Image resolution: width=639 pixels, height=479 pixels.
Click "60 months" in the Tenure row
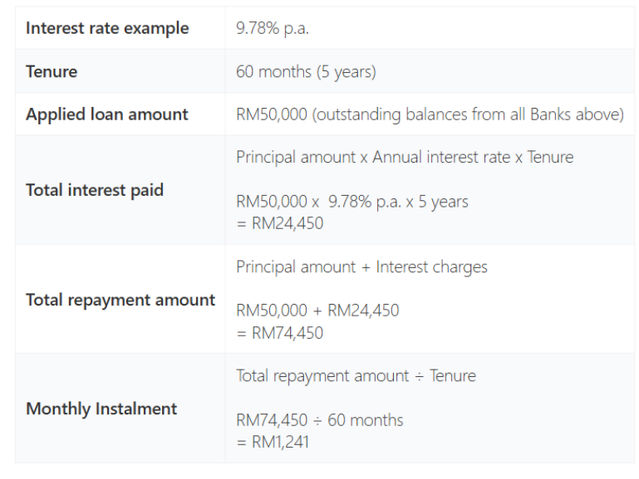(268, 72)
